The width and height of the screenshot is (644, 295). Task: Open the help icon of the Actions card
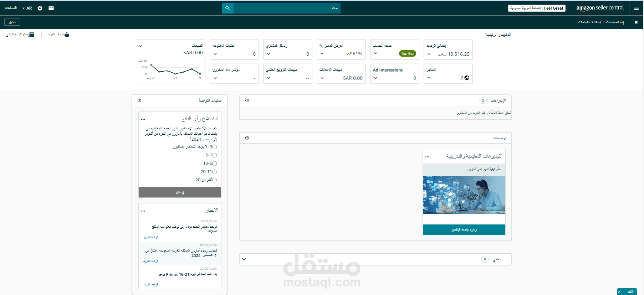point(247,100)
